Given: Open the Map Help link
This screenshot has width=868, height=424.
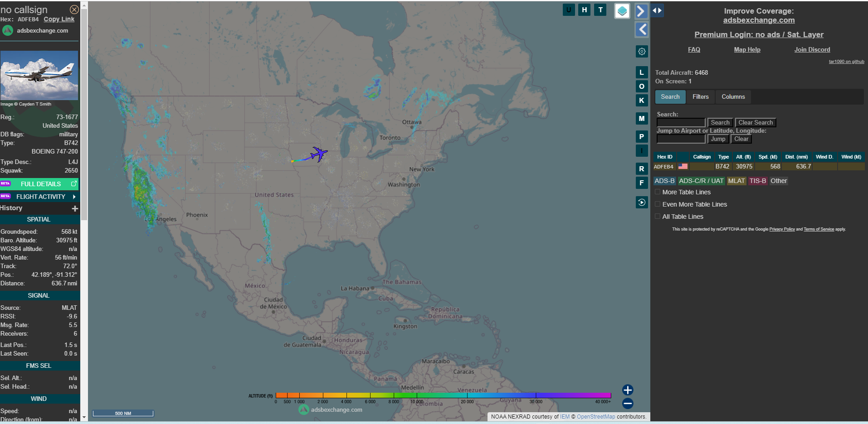Looking at the screenshot, I should coord(747,50).
